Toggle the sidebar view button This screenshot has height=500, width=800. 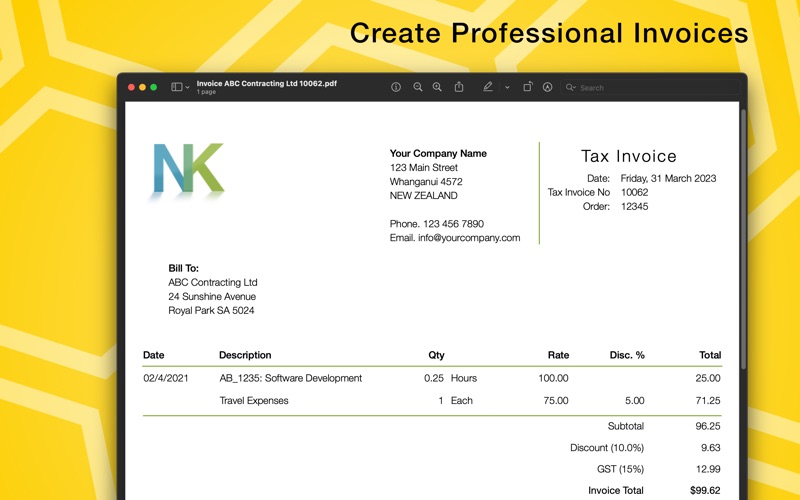pyautogui.click(x=177, y=87)
